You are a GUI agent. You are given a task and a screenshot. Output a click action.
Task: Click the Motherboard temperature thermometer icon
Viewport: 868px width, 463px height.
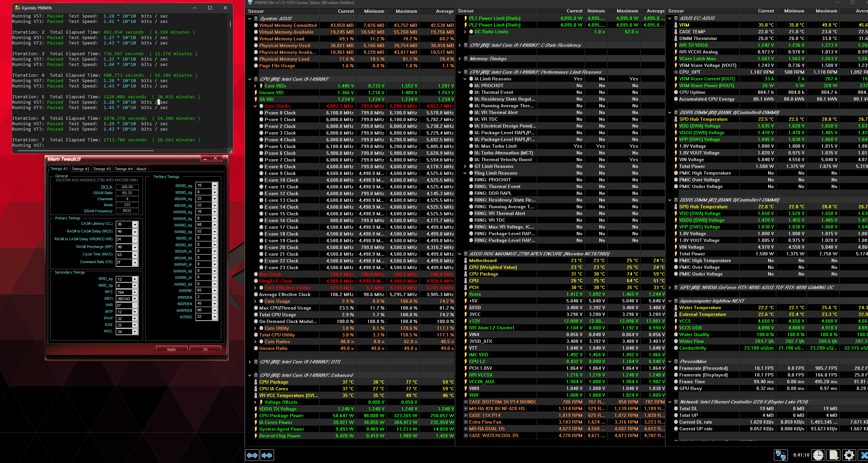click(466, 261)
